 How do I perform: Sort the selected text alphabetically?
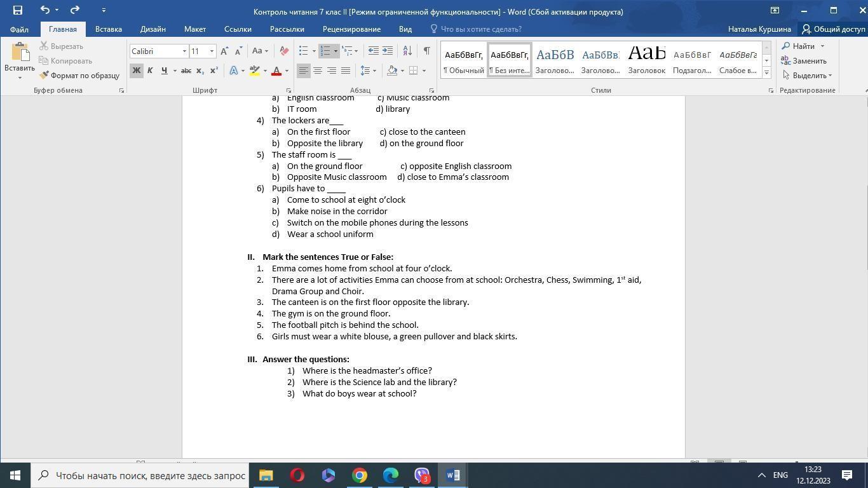click(x=407, y=51)
